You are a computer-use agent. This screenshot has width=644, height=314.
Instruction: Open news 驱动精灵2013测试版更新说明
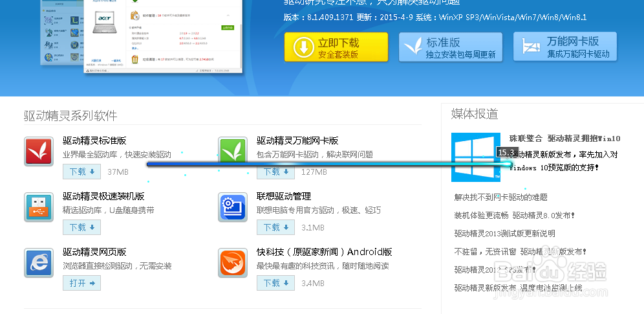(504, 234)
